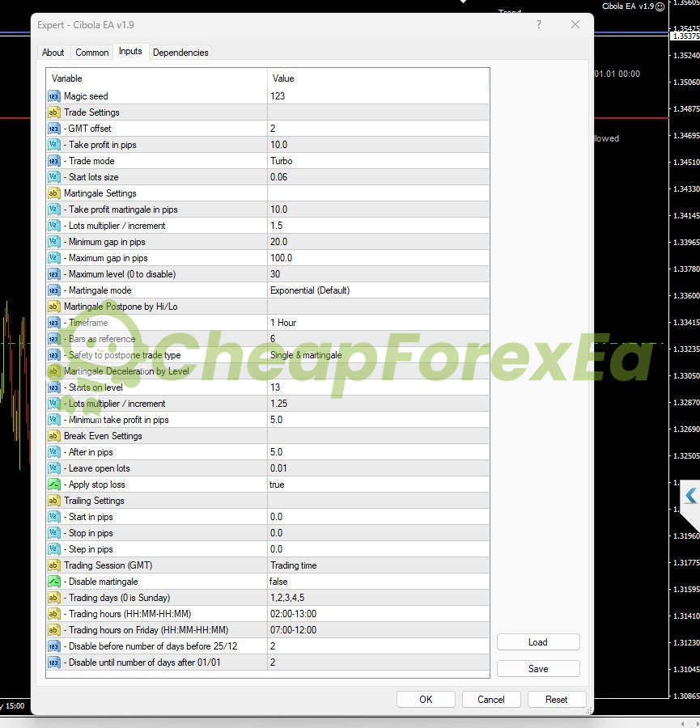Confirm with the OK button

click(x=426, y=699)
